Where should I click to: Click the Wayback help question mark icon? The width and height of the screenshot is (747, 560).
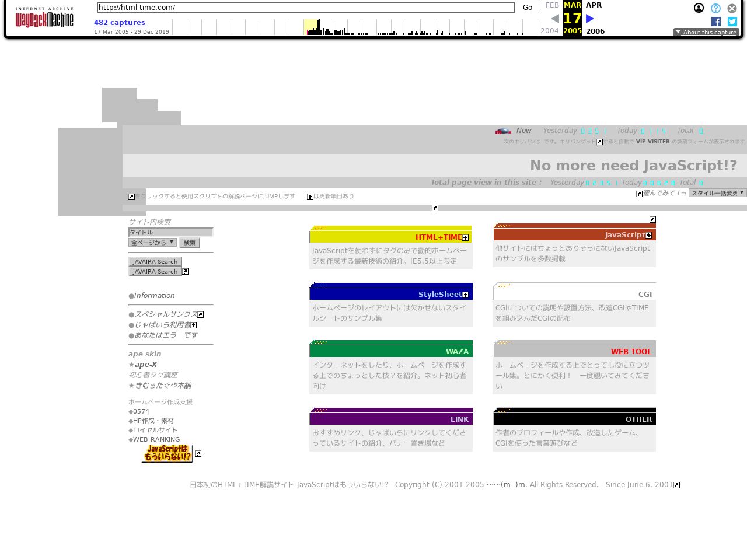click(715, 8)
